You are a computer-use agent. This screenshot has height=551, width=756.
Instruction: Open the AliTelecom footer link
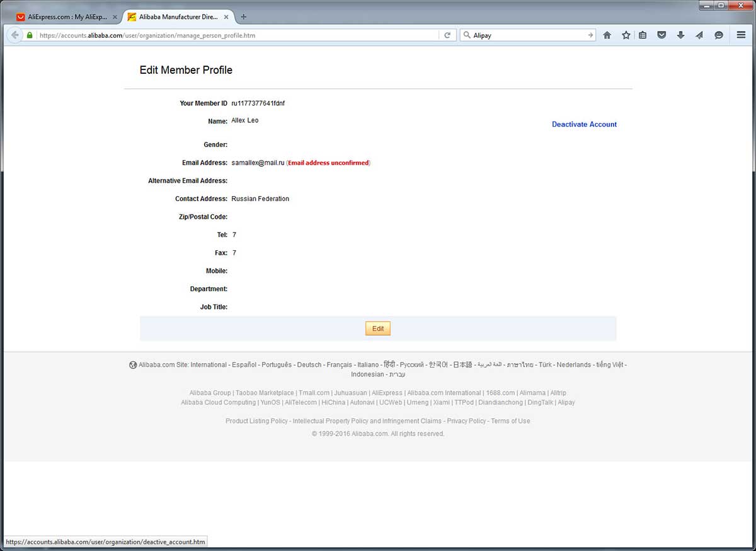301,402
